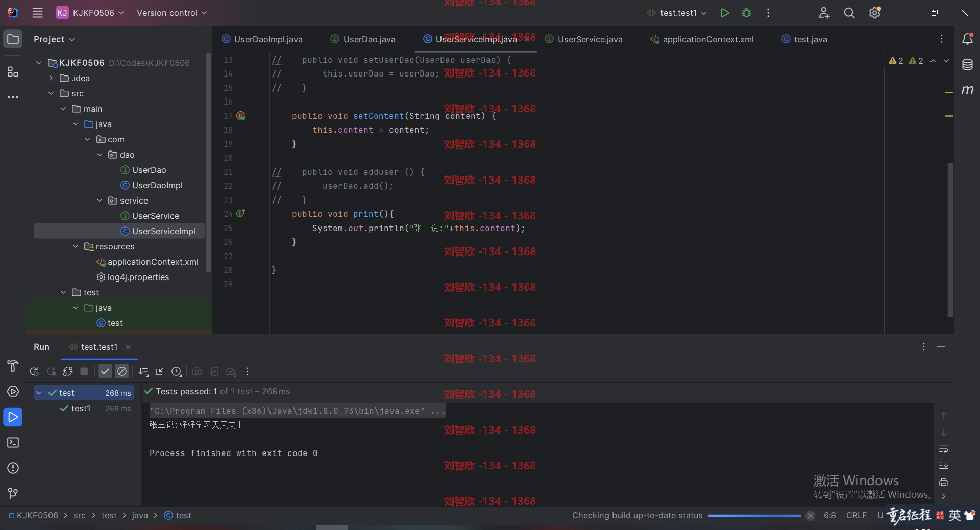Image resolution: width=980 pixels, height=530 pixels.
Task: Toggle soft-wrap in console output
Action: click(944, 449)
